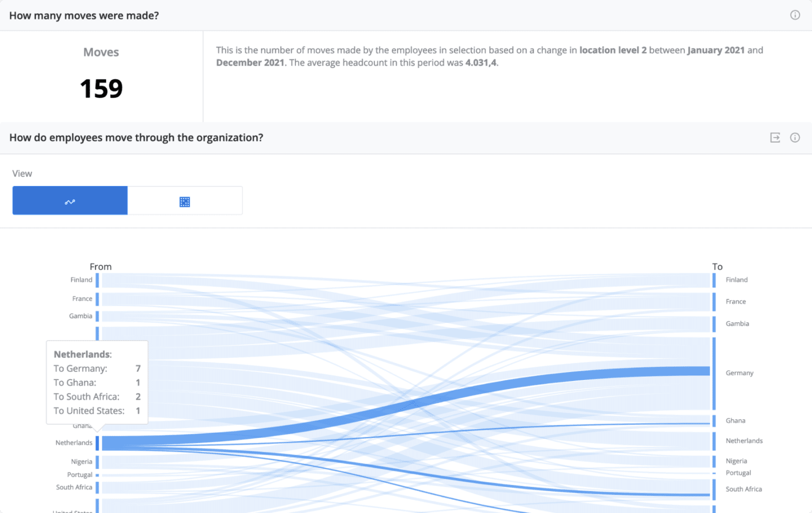The image size is (812, 513).
Task: Click the South Africa label on the From side
Action: coord(74,487)
